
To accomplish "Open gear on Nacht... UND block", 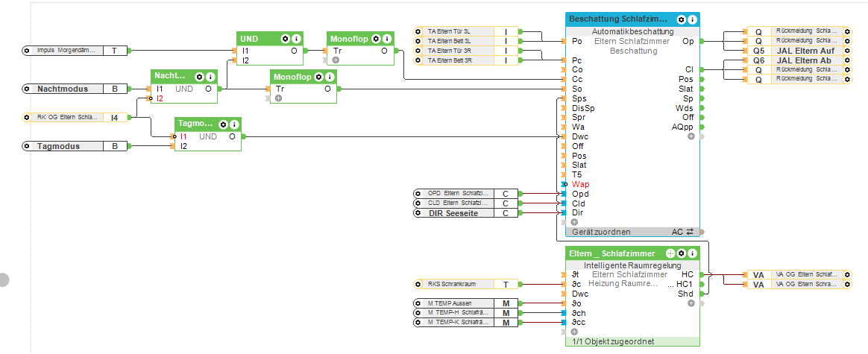I will coord(200,77).
